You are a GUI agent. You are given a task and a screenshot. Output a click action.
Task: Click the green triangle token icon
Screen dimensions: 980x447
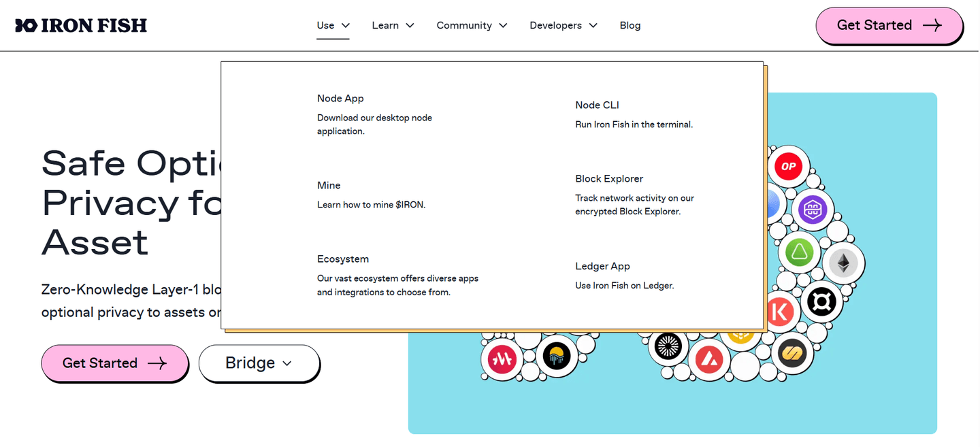[800, 253]
